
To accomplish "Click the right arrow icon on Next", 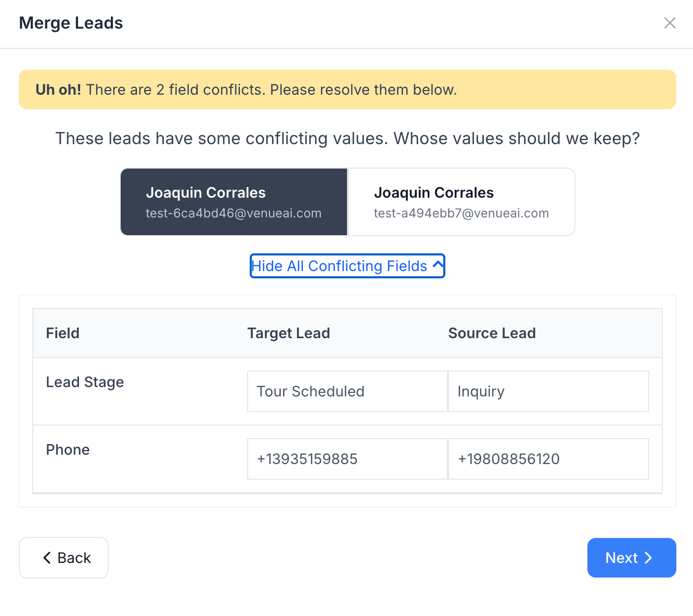I will point(649,558).
